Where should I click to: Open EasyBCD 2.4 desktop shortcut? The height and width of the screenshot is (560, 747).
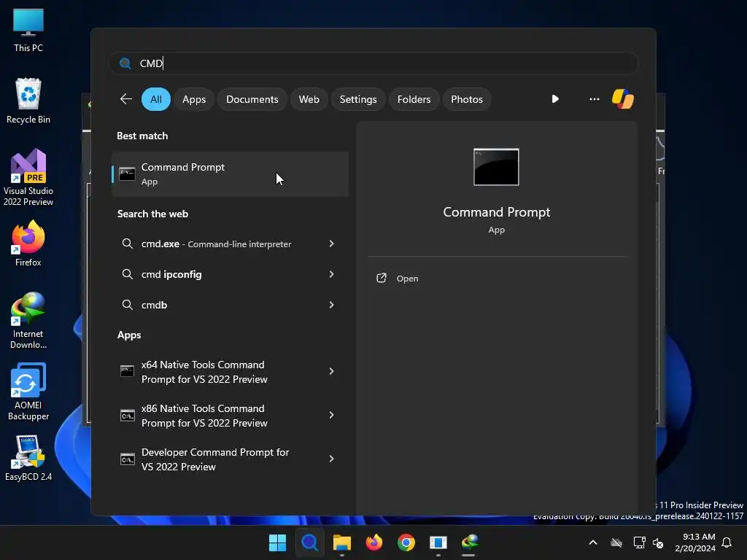click(28, 458)
